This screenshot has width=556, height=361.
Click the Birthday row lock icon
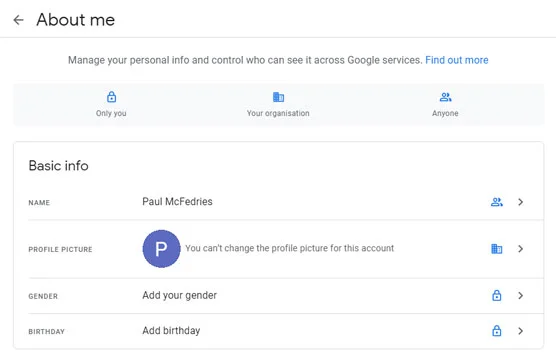pos(496,331)
